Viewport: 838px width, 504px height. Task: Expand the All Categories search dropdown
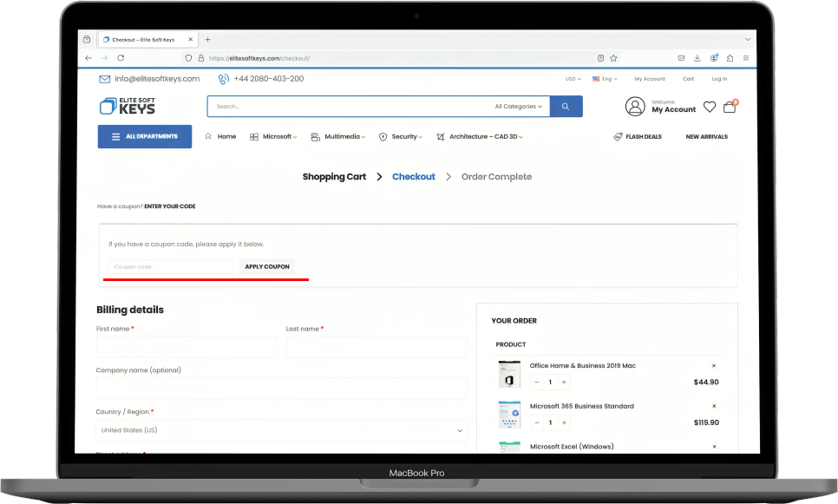point(519,107)
